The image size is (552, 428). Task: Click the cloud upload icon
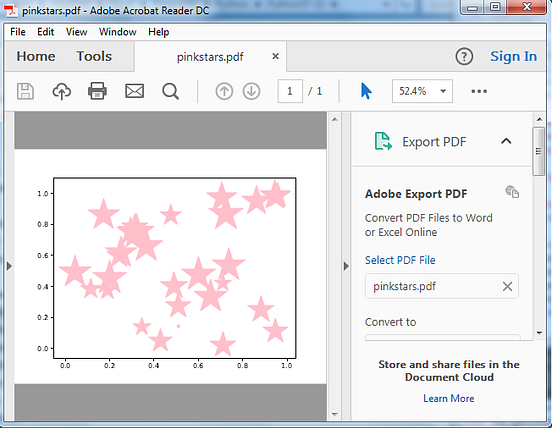tap(62, 92)
